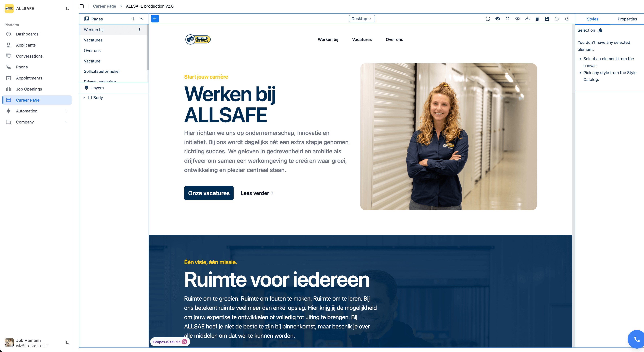Screen dimensions: 644x352
Task: Toggle component outlines dashed square icon
Action: 488,19
